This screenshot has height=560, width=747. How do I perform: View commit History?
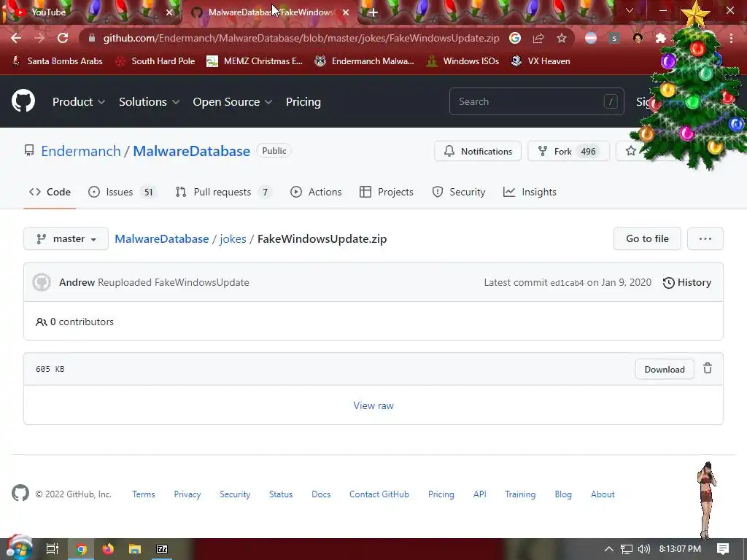pos(687,282)
